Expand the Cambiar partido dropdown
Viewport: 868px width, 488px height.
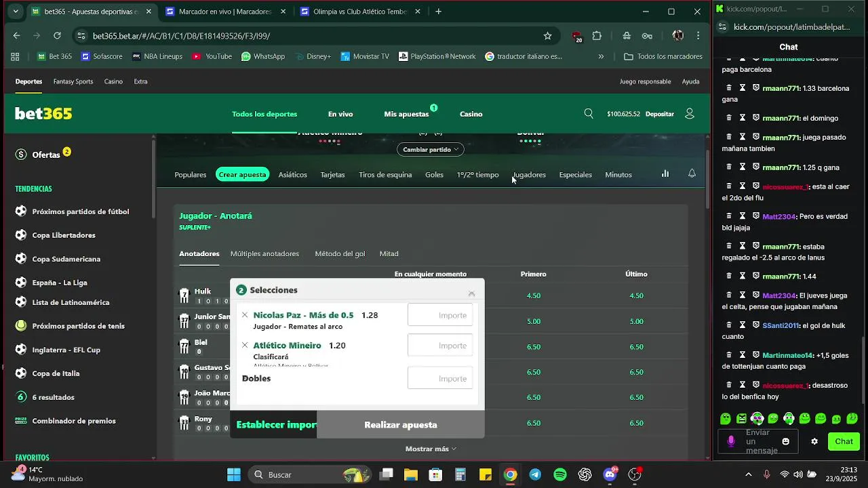coord(431,149)
